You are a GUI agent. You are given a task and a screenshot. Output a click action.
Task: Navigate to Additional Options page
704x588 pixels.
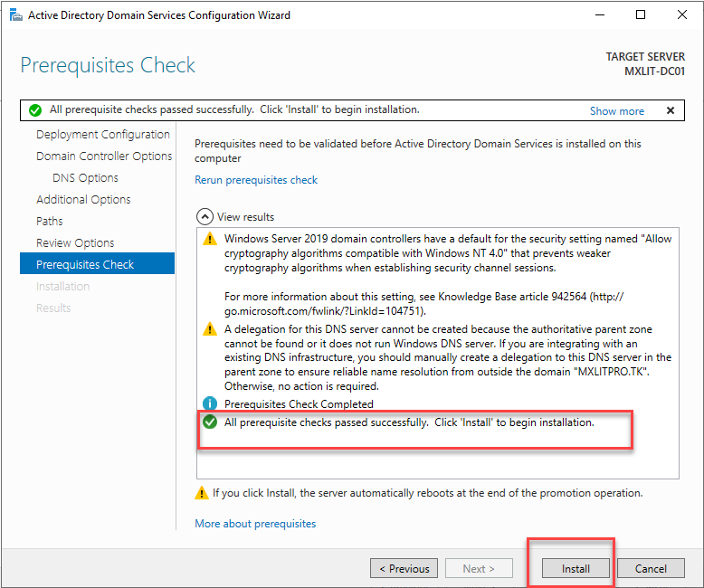[x=83, y=200]
